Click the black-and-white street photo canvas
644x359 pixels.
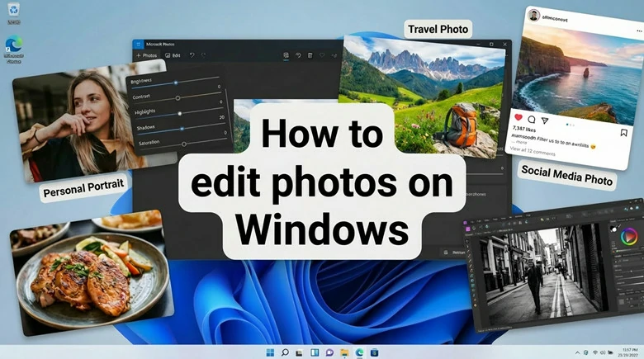click(542, 274)
